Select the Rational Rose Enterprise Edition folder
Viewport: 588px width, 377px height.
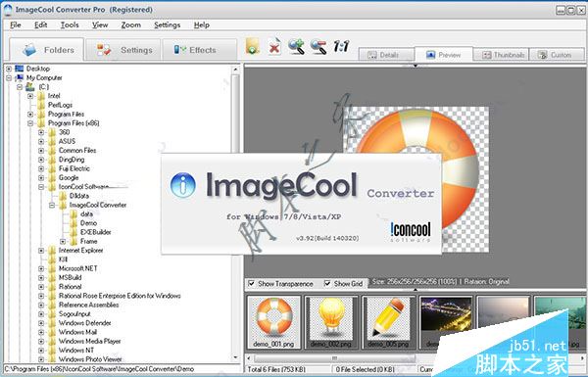pyautogui.click(x=120, y=296)
